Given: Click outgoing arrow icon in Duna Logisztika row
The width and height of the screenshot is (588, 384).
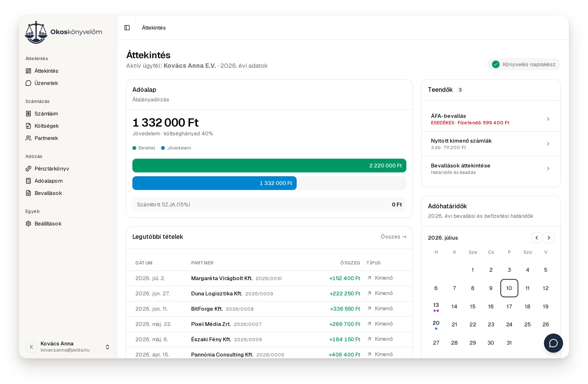Looking at the screenshot, I should coord(369,293).
